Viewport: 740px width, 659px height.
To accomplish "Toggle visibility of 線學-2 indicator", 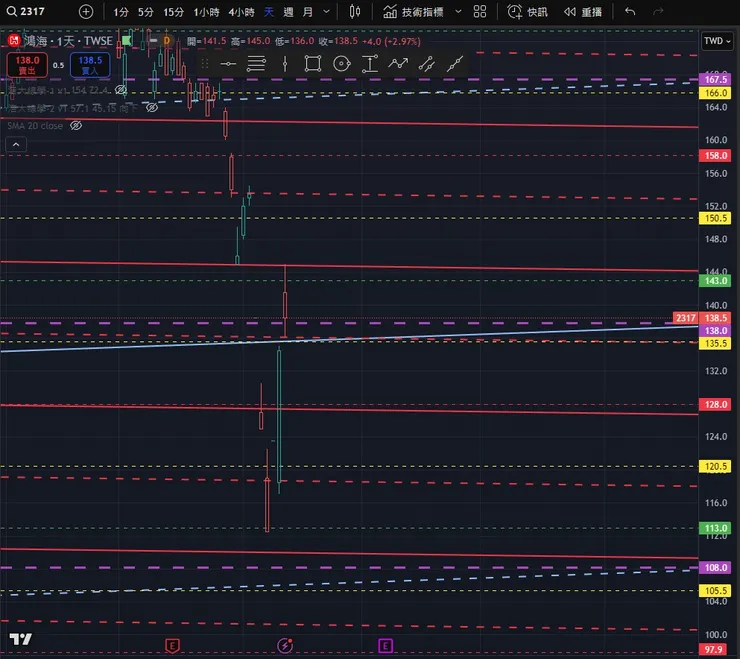I will coord(151,108).
